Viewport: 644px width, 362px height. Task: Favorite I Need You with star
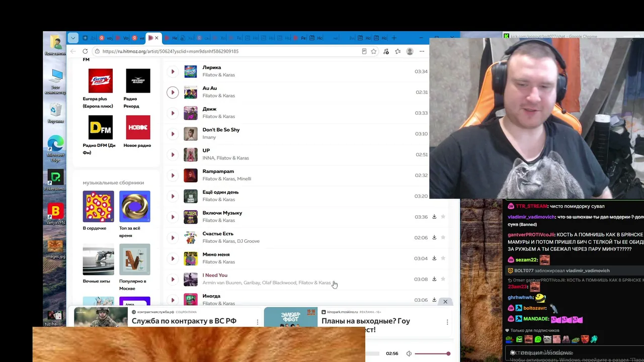[443, 279]
